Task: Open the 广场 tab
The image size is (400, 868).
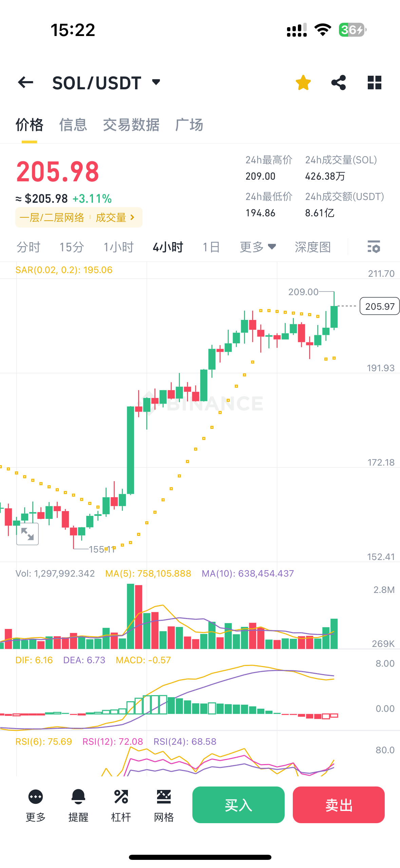Action: (189, 125)
